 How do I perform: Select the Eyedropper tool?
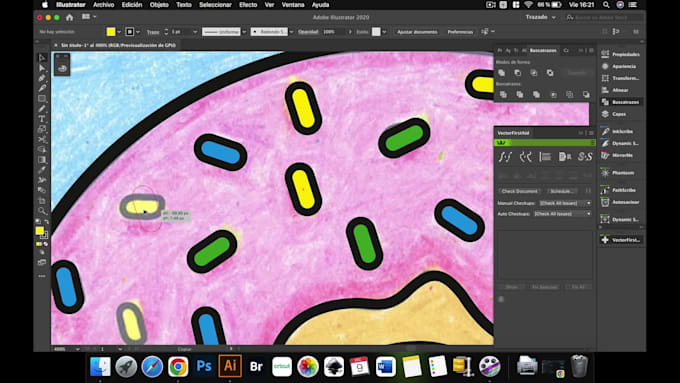42,170
